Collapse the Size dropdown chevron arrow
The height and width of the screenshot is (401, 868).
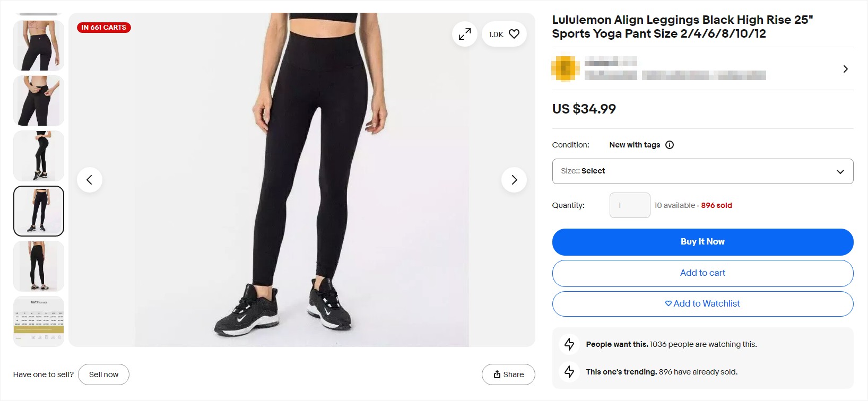[x=840, y=171]
